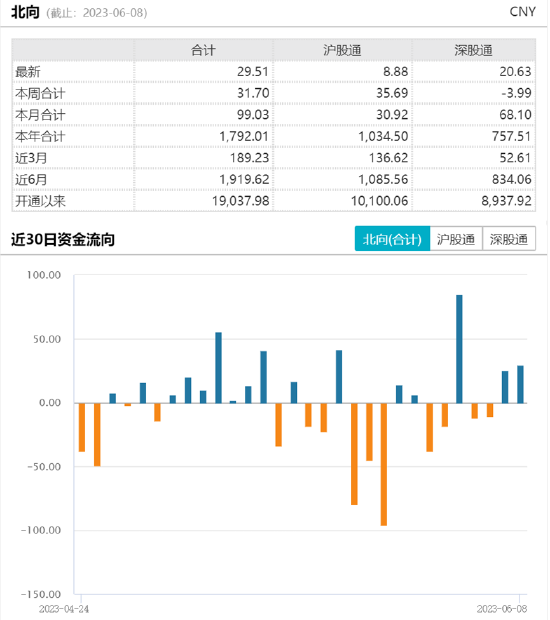Click the value 8.88 in 最新 row
The width and height of the screenshot is (550, 620).
(395, 72)
